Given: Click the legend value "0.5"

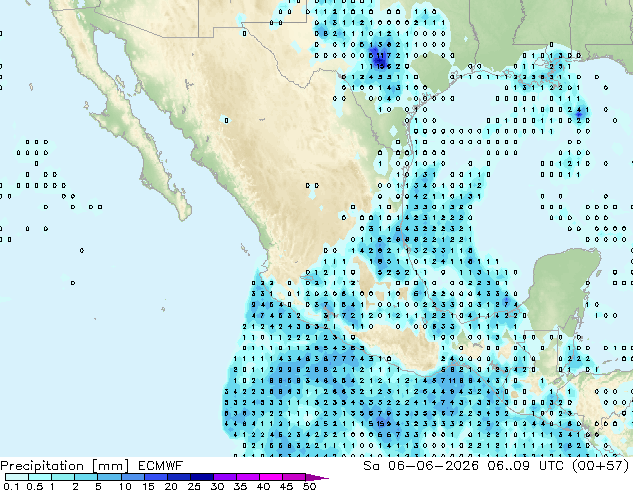Looking at the screenshot, I should [x=35, y=486].
